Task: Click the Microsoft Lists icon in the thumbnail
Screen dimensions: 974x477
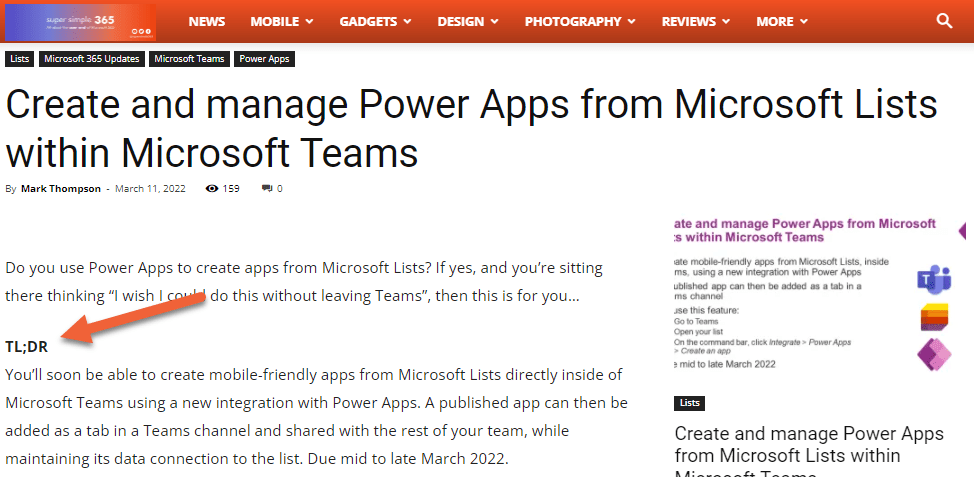Action: point(934,317)
